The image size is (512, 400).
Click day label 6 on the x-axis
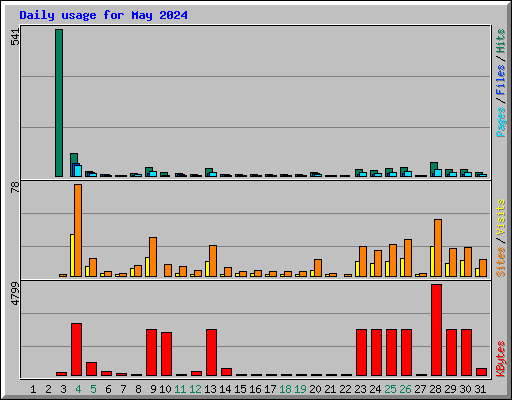click(x=108, y=389)
